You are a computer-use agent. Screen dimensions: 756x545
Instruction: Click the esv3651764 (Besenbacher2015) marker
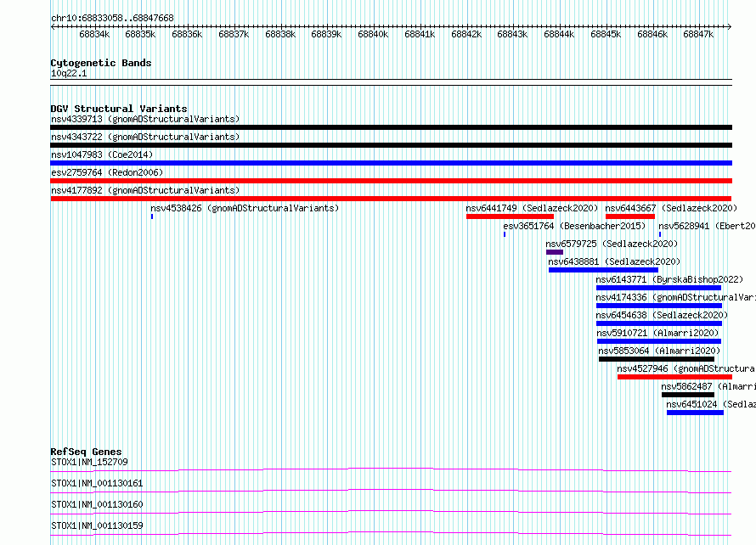pyautogui.click(x=505, y=234)
